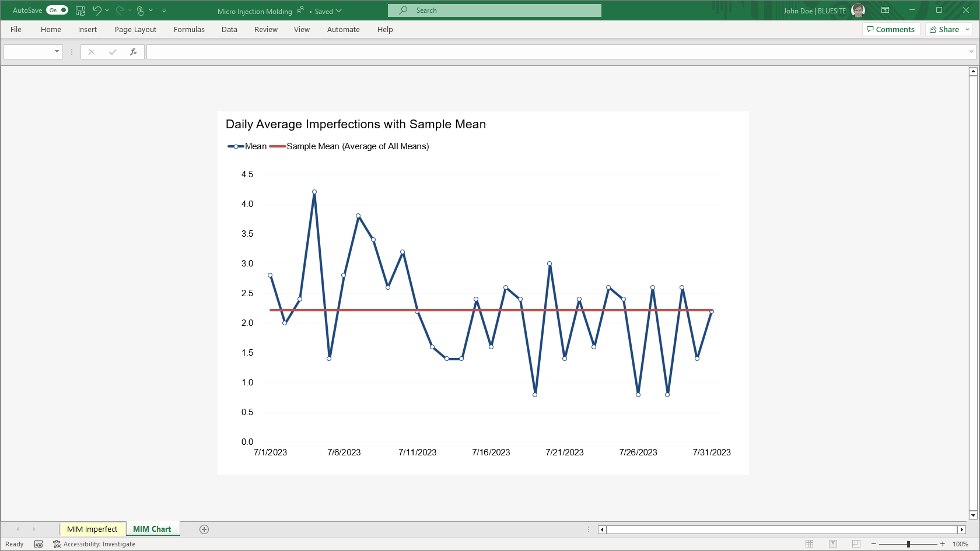980x551 pixels.
Task: Turn off the AutoSave toggle
Action: coord(57,10)
